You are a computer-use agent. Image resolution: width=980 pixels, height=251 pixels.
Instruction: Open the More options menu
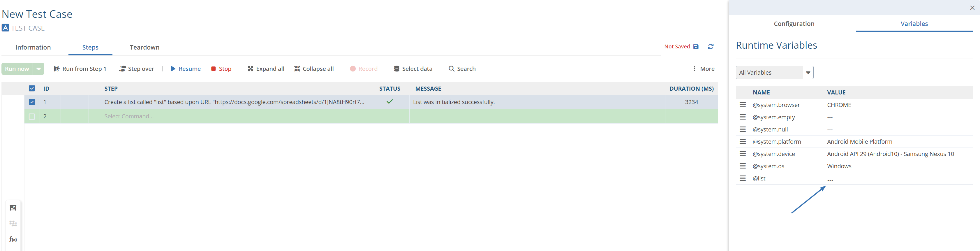pyautogui.click(x=703, y=69)
